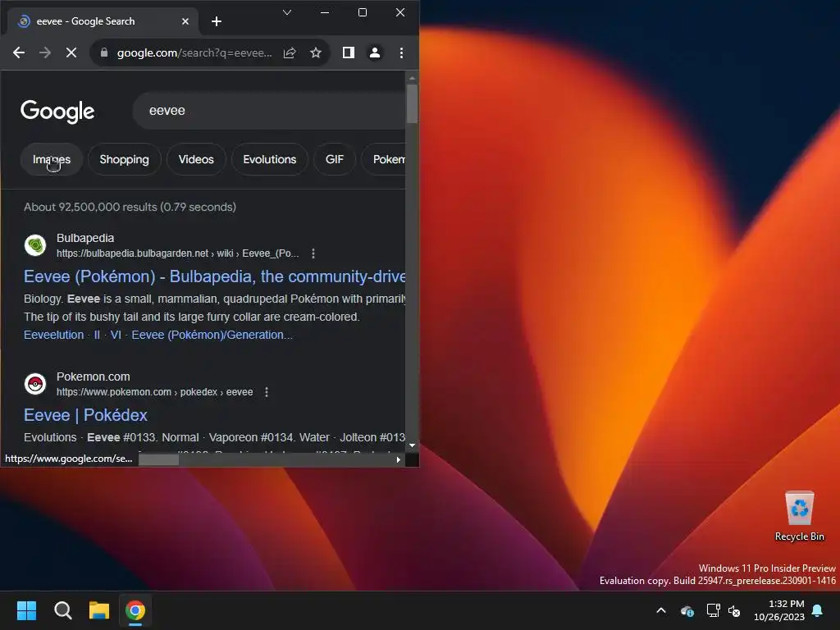Screen dimensions: 840x630
Task: Bookmark this page with the star icon
Action: [316, 52]
